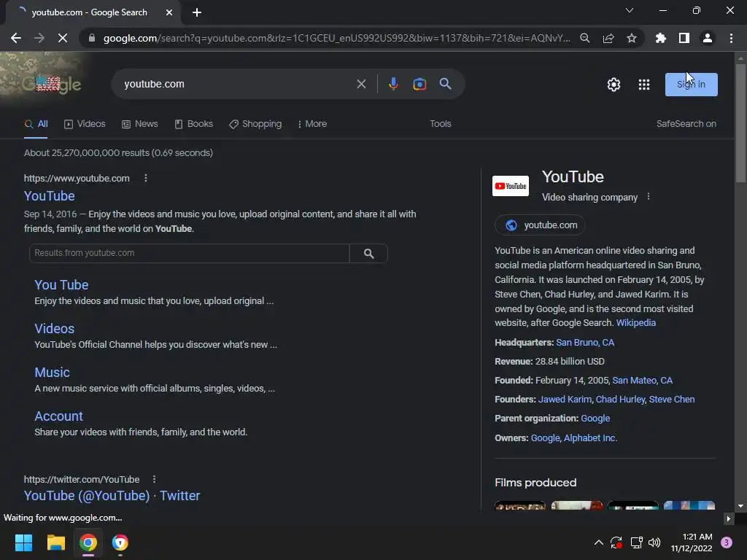Go back with the browser back arrow
Viewport: 747px width, 560px height.
(x=16, y=38)
